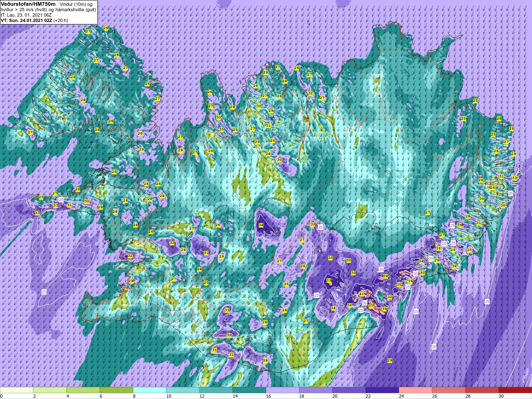Screen dimensions: 532x399
Task: Click the 0–2 m/s pale yellow legend swatch
Action: [17, 390]
